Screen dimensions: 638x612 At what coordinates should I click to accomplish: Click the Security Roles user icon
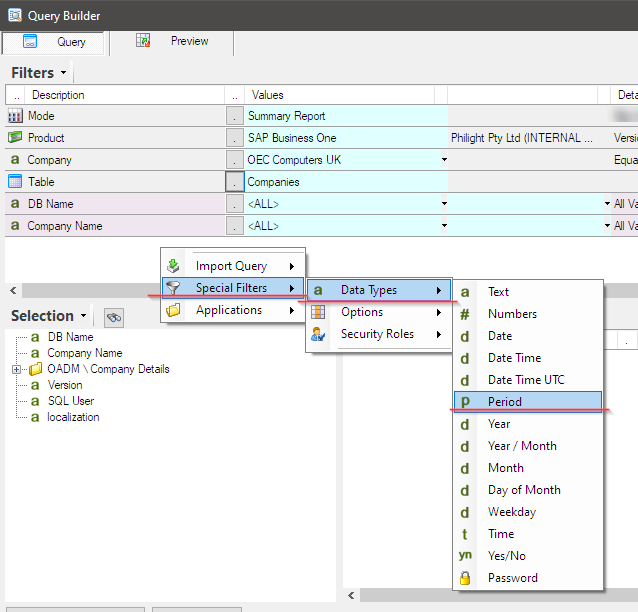318,334
